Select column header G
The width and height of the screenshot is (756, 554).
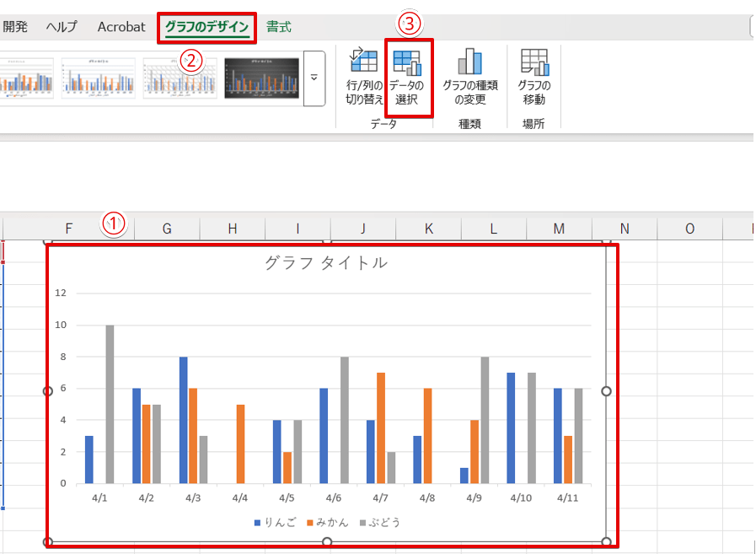click(x=167, y=229)
